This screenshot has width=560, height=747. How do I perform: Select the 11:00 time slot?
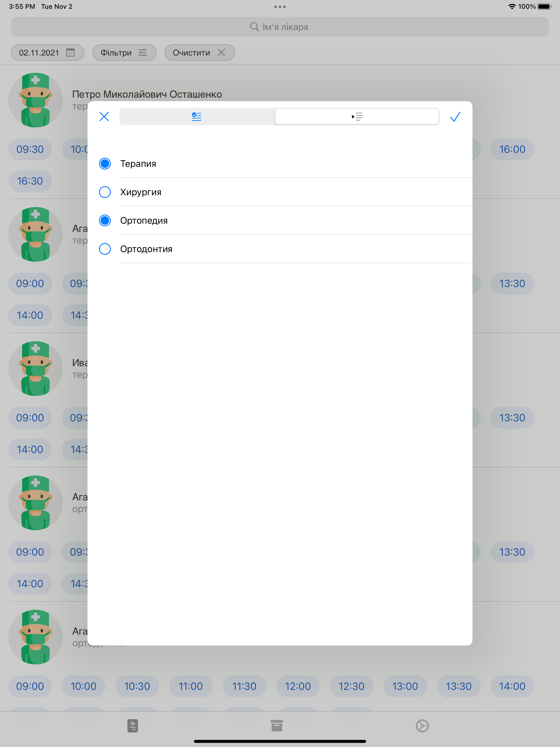191,686
